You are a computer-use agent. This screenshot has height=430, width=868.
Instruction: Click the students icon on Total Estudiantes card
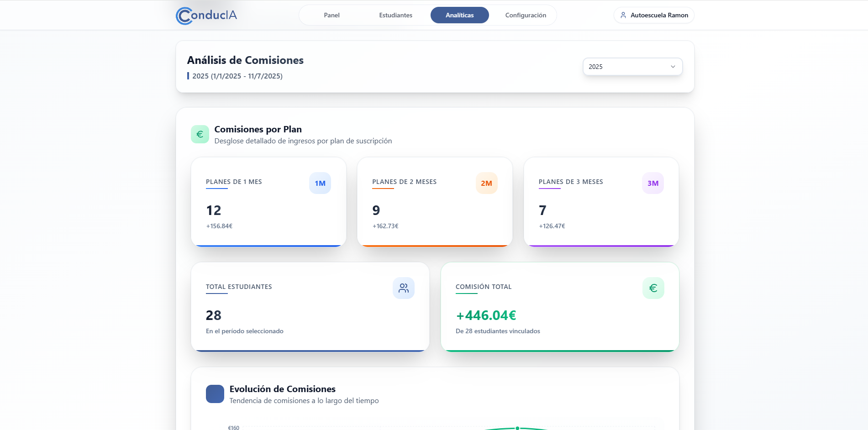[404, 288]
